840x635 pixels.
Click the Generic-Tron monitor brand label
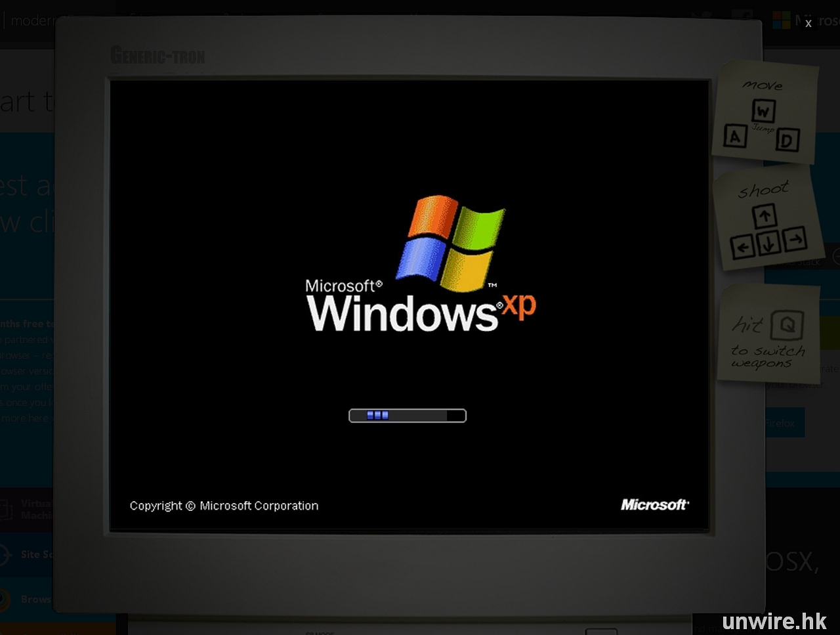coord(157,56)
